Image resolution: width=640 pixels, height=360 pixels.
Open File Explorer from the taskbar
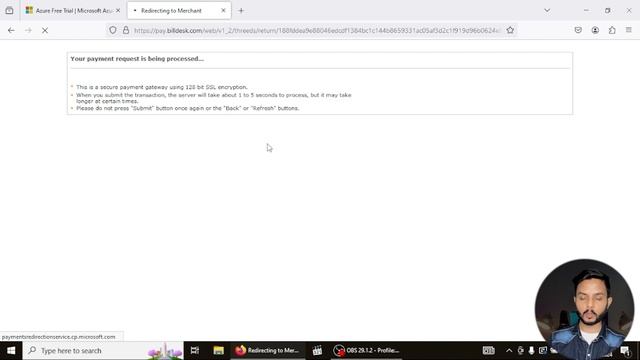(x=218, y=351)
